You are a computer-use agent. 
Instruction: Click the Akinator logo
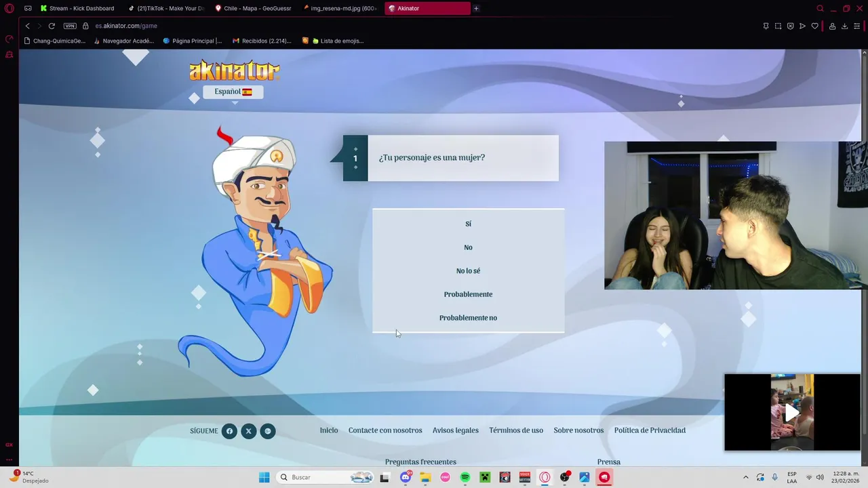[x=234, y=70]
